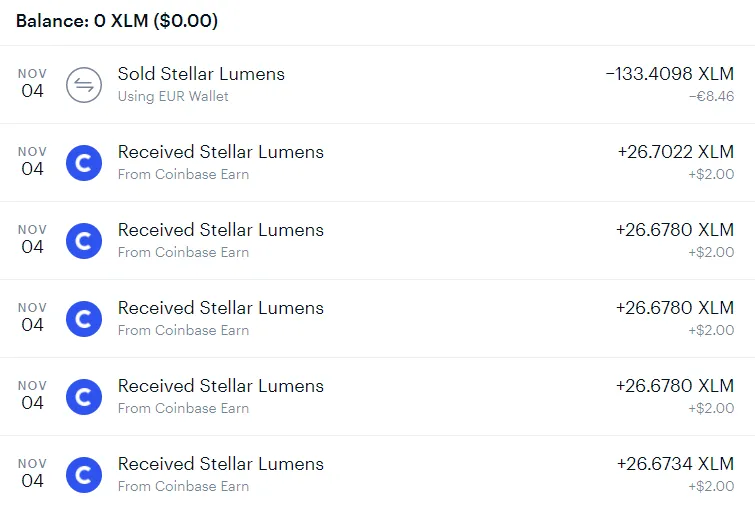Click the +26.6734 XLM amount
Viewport: 755px width, 505px height.
[x=676, y=464]
